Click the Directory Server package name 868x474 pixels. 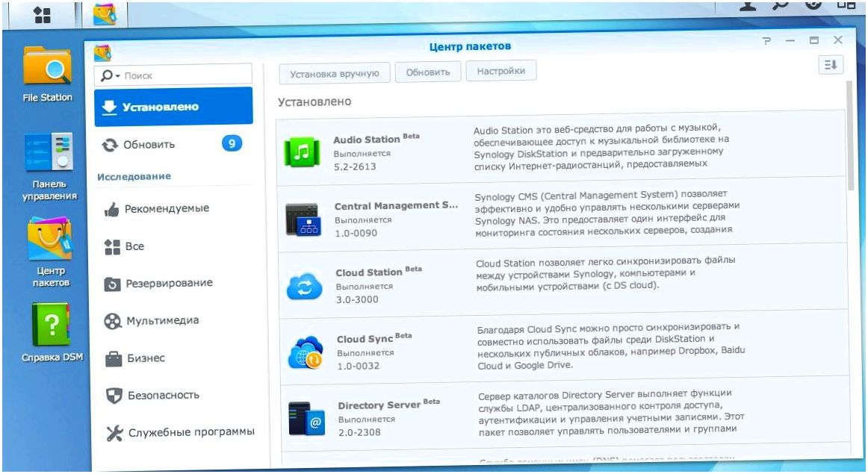(379, 405)
